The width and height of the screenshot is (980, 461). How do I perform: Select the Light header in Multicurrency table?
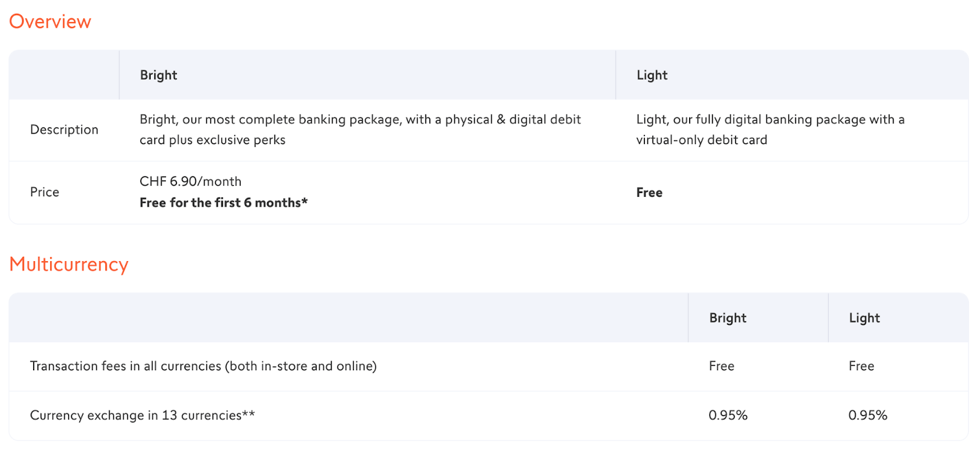pos(864,318)
